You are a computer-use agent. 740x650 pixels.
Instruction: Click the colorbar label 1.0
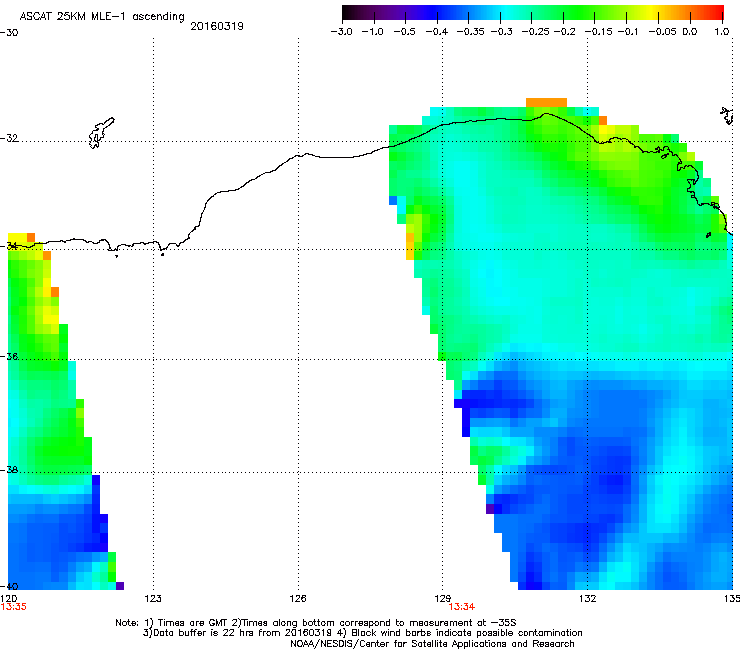[722, 32]
